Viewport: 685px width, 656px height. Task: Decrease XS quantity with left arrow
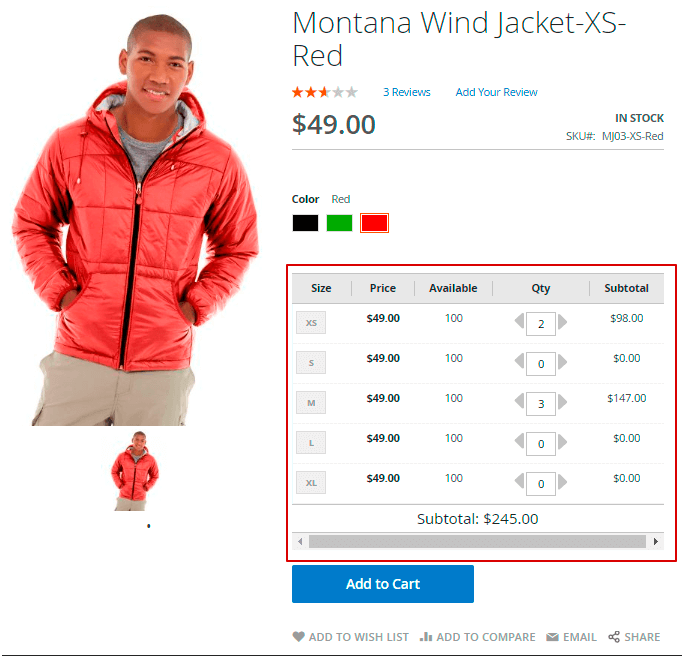click(x=519, y=322)
